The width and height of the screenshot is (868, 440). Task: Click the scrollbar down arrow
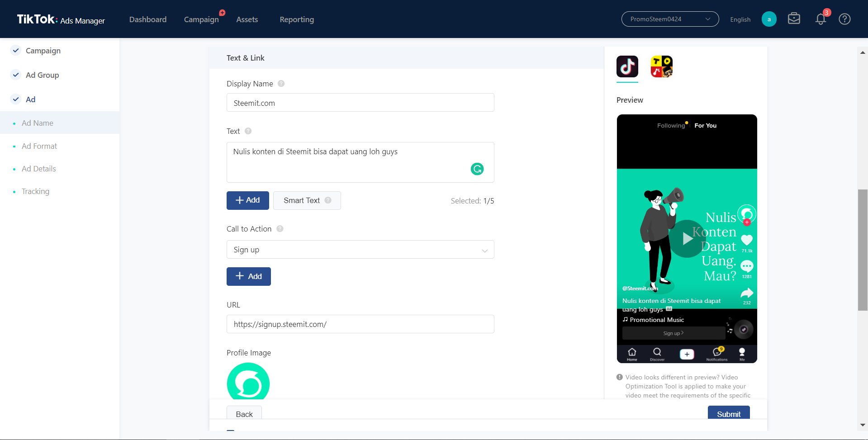(863, 425)
